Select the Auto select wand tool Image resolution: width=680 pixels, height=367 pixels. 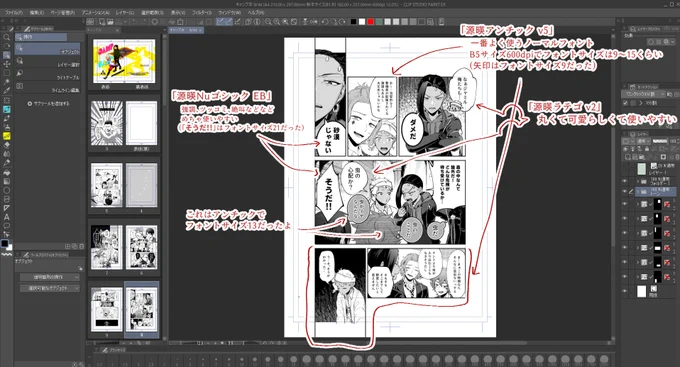click(x=7, y=82)
